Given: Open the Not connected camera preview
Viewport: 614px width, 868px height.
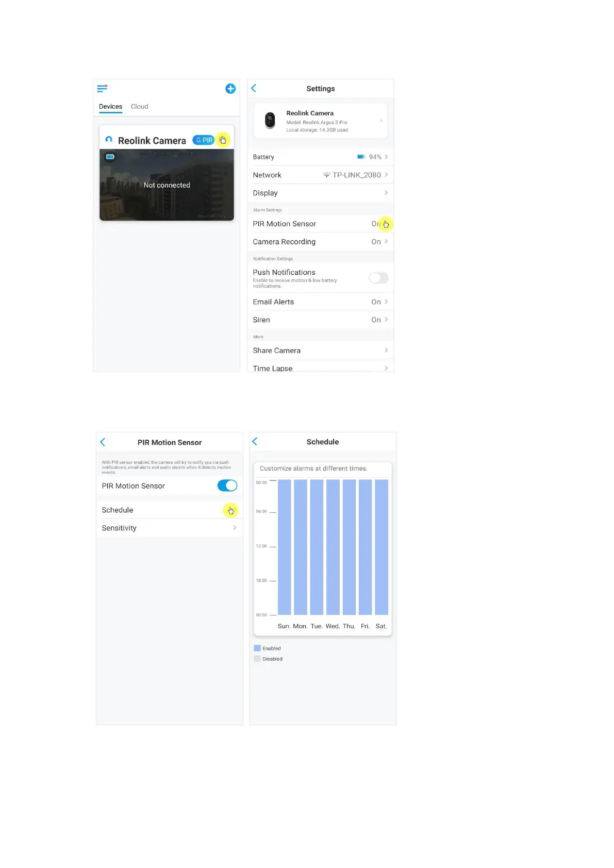Looking at the screenshot, I should [x=167, y=185].
